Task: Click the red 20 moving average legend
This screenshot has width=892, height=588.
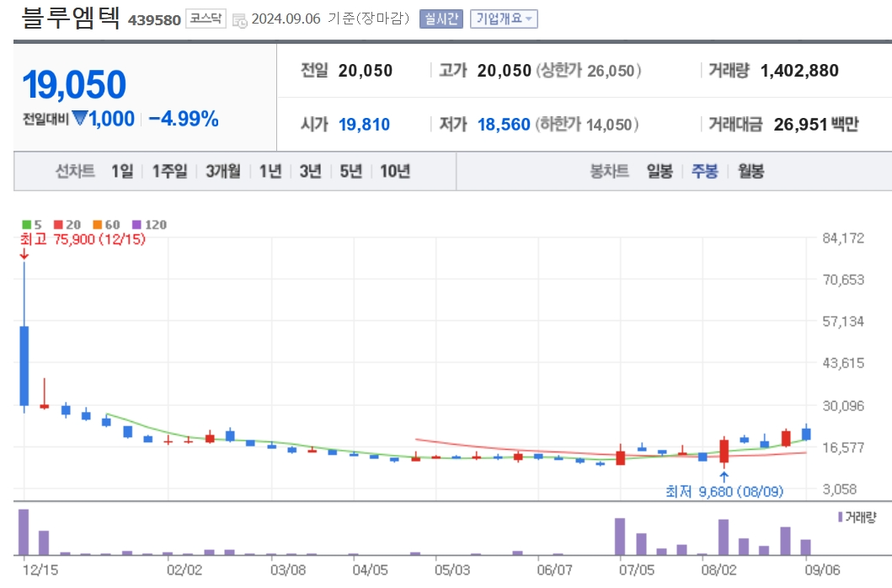Action: click(x=67, y=224)
